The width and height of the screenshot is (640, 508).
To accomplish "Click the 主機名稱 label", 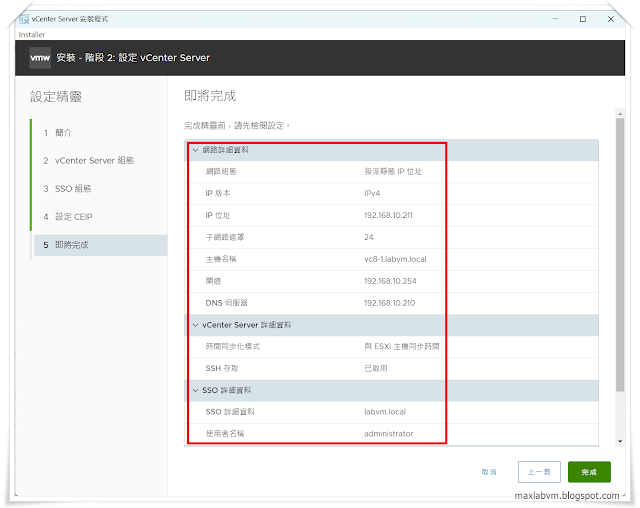I will click(221, 259).
